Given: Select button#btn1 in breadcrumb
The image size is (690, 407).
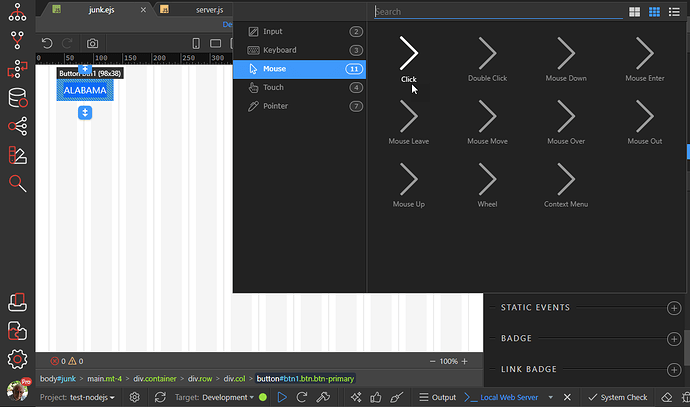Looking at the screenshot, I should [305, 379].
